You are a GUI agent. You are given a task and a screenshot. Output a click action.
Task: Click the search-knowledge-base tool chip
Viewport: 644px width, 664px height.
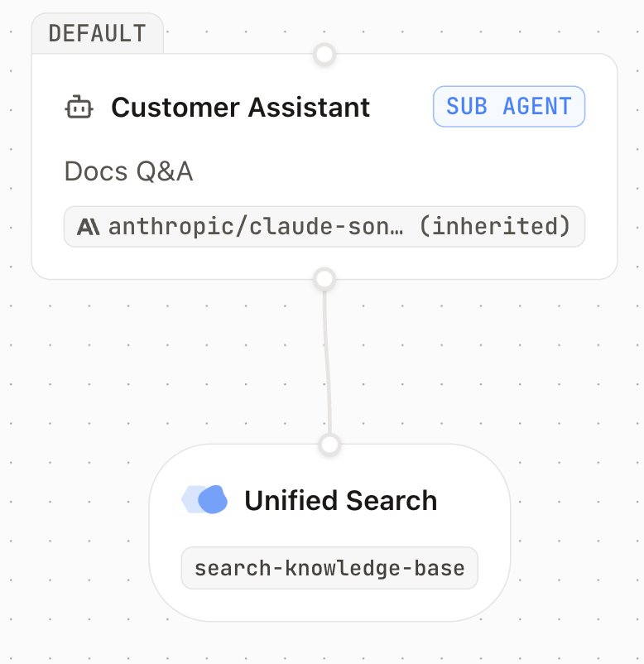[x=329, y=568]
